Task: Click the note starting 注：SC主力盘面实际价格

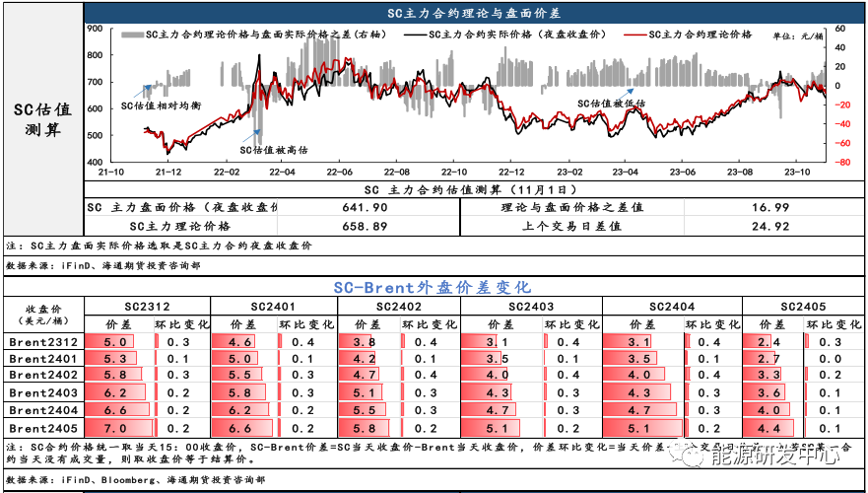Action: coord(160,246)
